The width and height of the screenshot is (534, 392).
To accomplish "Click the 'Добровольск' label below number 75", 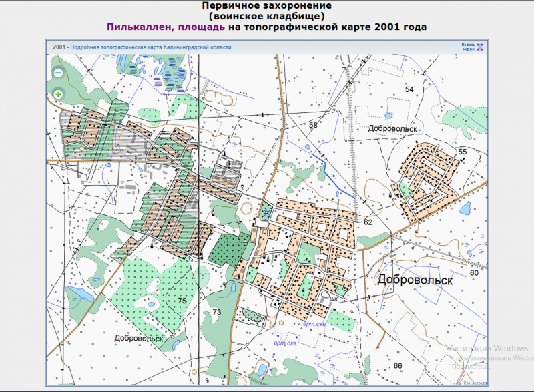I will click(x=139, y=338).
